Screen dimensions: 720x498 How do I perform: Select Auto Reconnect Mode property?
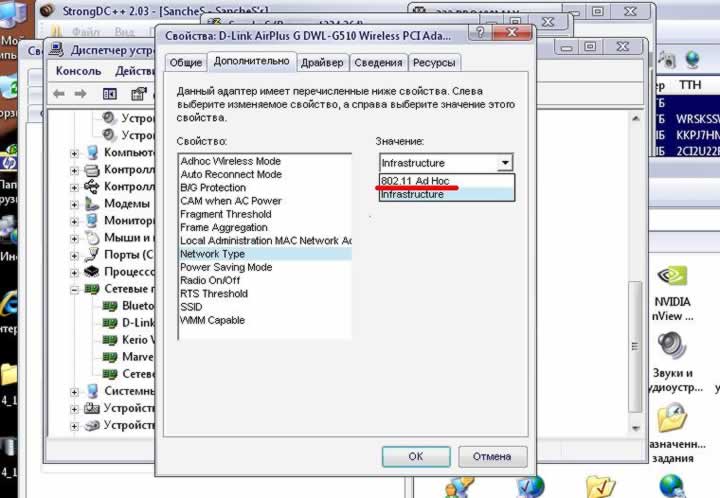pyautogui.click(x=231, y=174)
